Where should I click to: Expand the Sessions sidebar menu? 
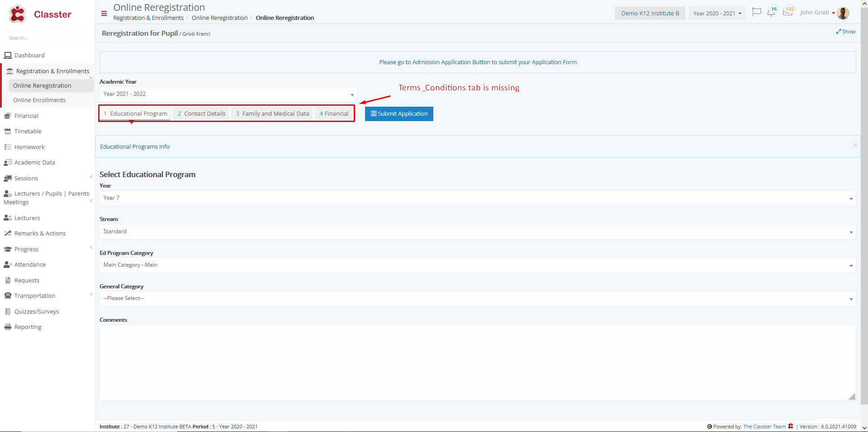pos(91,177)
